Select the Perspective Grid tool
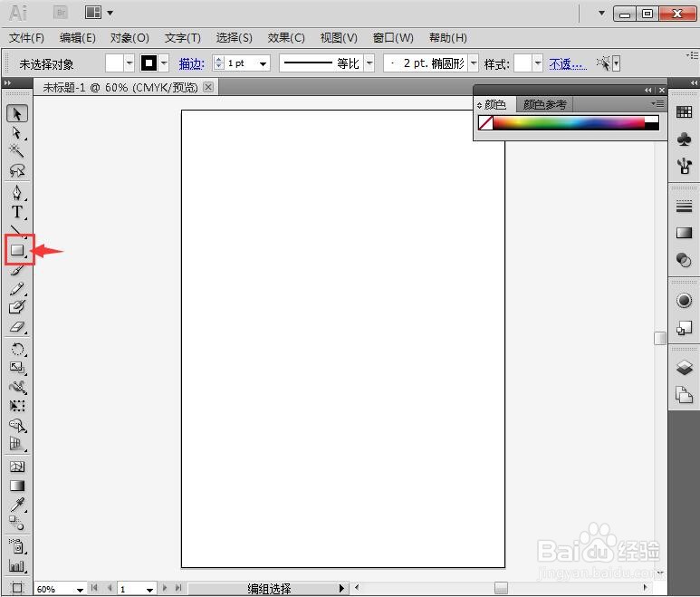Viewport: 700px width, 597px height. click(17, 444)
